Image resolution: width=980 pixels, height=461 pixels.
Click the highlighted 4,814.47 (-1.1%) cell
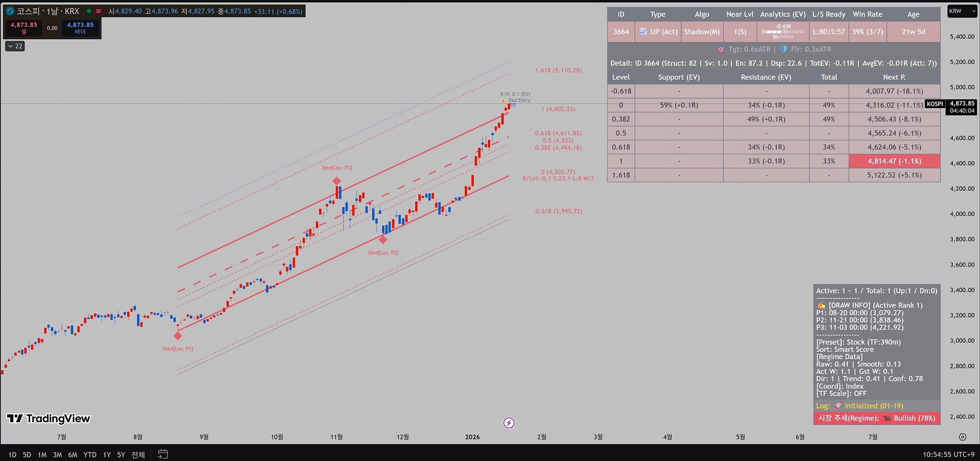(x=894, y=161)
